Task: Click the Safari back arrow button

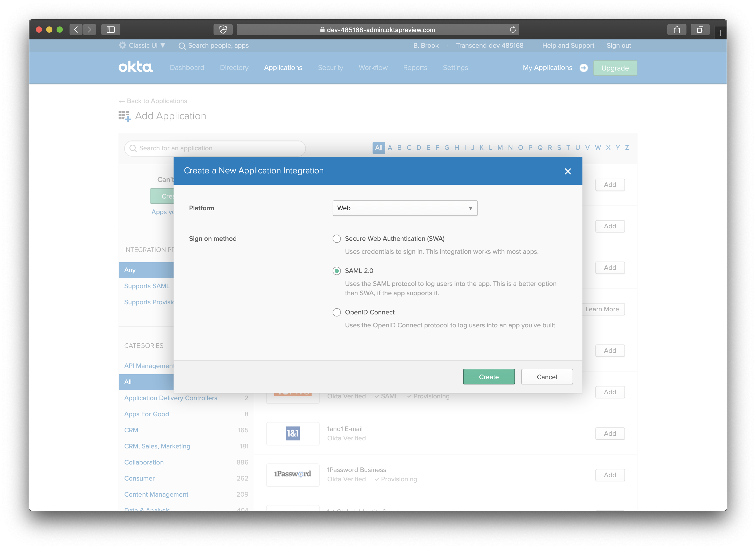Action: (76, 30)
